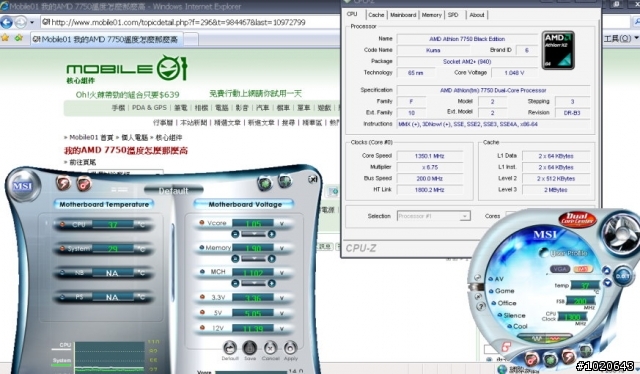Toggle the Vcore voltage indicator
Viewport: 640px width, 374px height.
pyautogui.click(x=202, y=223)
